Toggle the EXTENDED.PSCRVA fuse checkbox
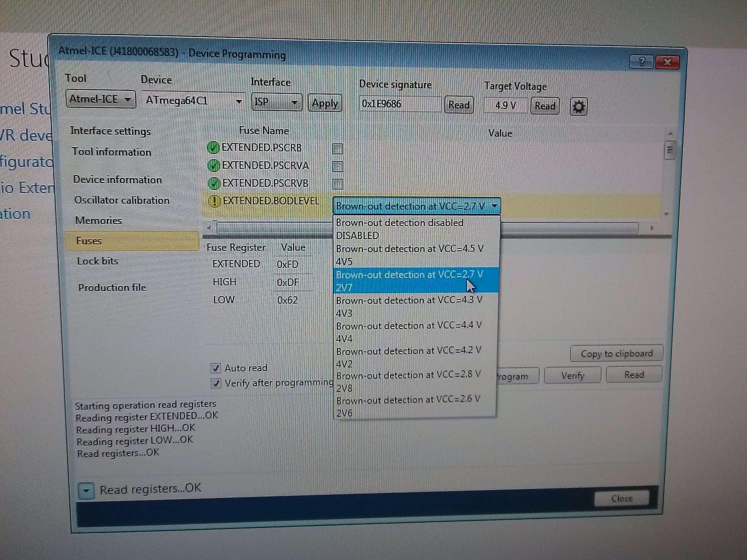The image size is (747, 560). [x=337, y=167]
